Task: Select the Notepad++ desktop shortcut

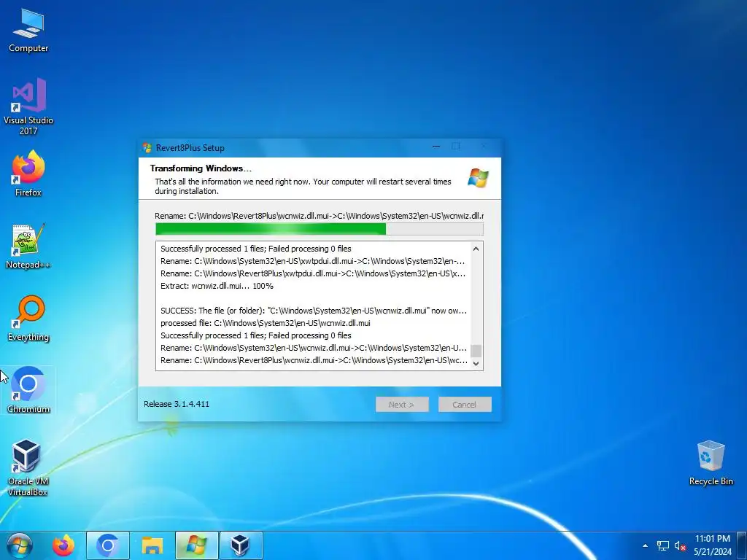Action: [28, 246]
